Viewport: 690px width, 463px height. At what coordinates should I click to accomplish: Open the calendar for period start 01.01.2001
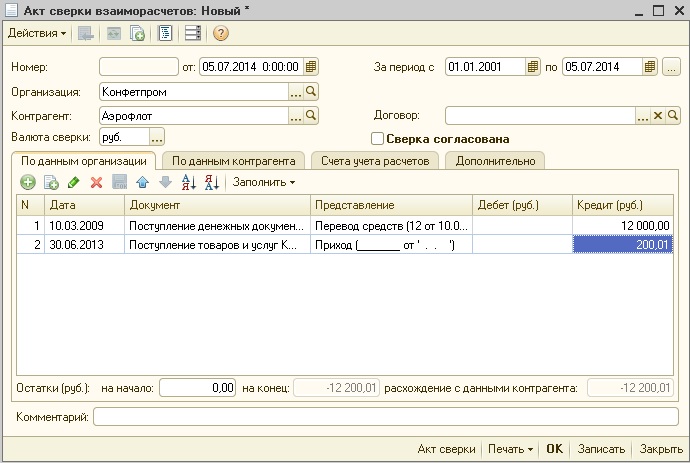[x=532, y=67]
